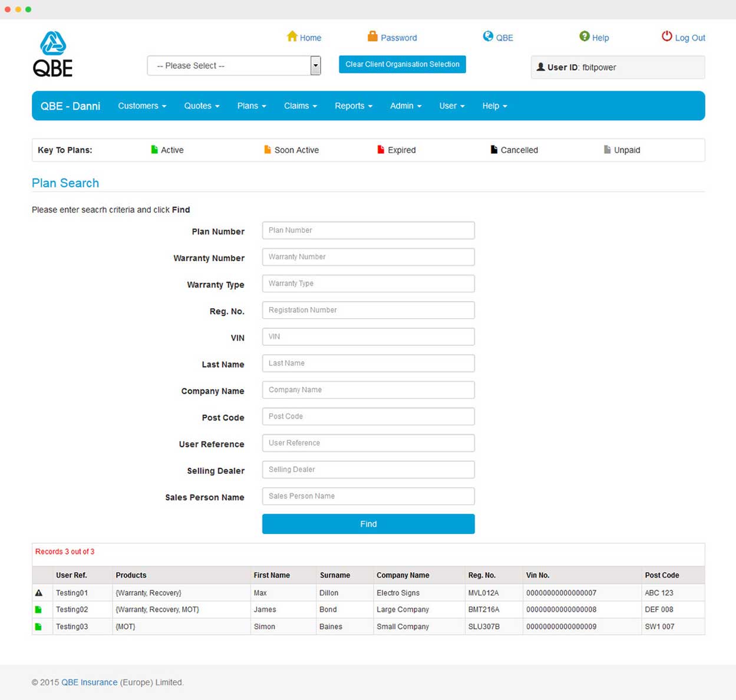Image resolution: width=736 pixels, height=700 pixels.
Task: Click the red Log Out power icon
Action: (x=666, y=37)
